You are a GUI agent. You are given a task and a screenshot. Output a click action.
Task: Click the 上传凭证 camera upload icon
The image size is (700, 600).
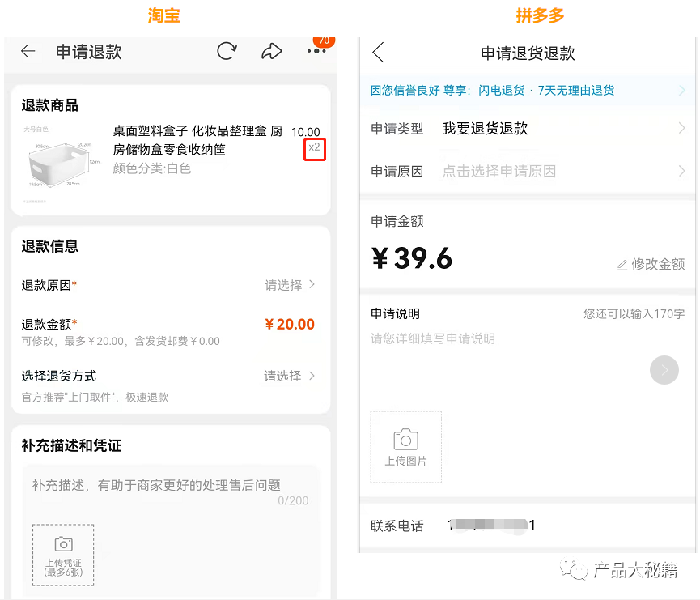point(62,555)
